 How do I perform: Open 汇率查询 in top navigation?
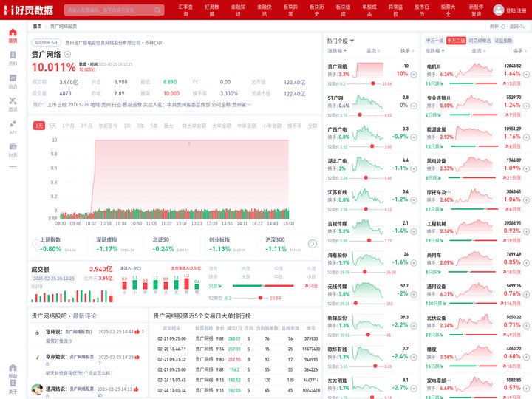[x=185, y=10]
